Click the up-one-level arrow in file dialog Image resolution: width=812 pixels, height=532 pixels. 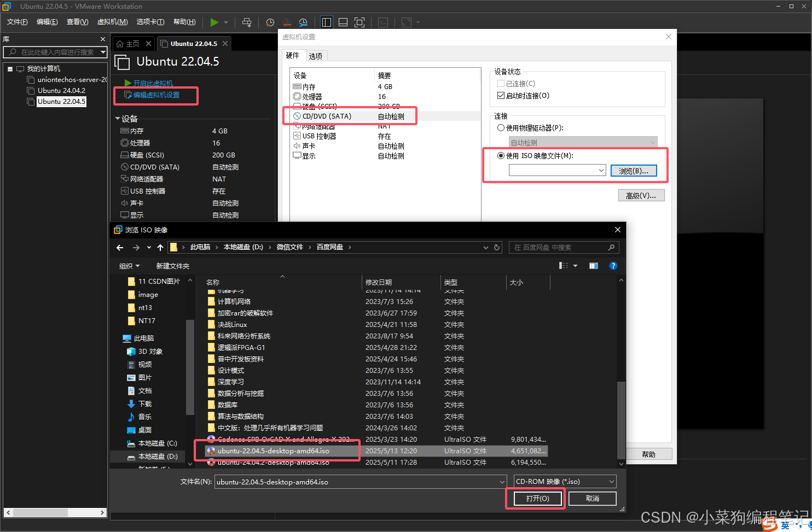click(160, 248)
